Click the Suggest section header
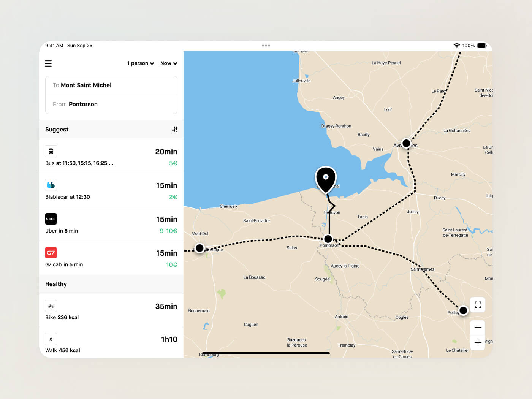532x399 pixels. tap(111, 130)
